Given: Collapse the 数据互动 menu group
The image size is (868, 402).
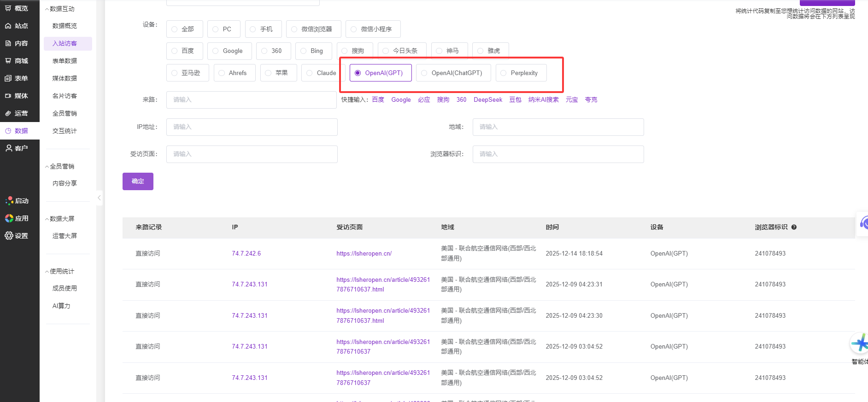Looking at the screenshot, I should 47,9.
